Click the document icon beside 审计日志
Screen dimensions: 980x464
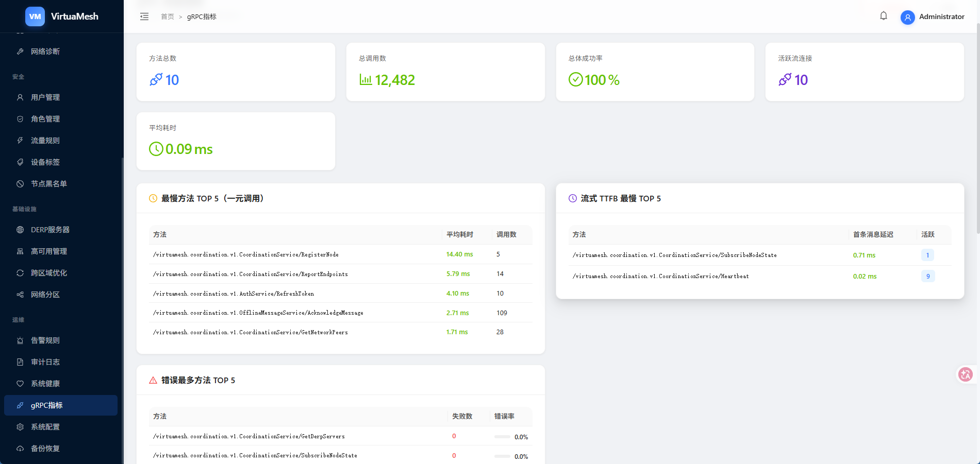pos(20,362)
